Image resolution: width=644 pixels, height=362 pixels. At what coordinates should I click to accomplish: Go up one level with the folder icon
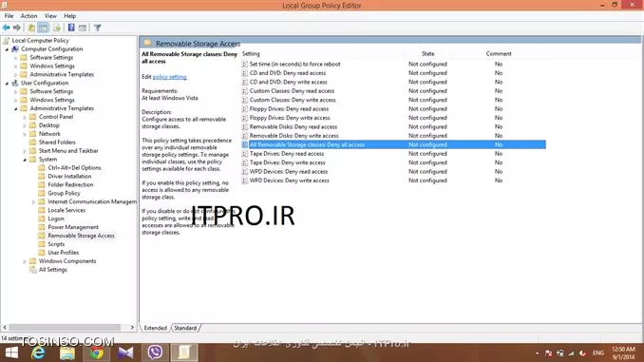31,28
